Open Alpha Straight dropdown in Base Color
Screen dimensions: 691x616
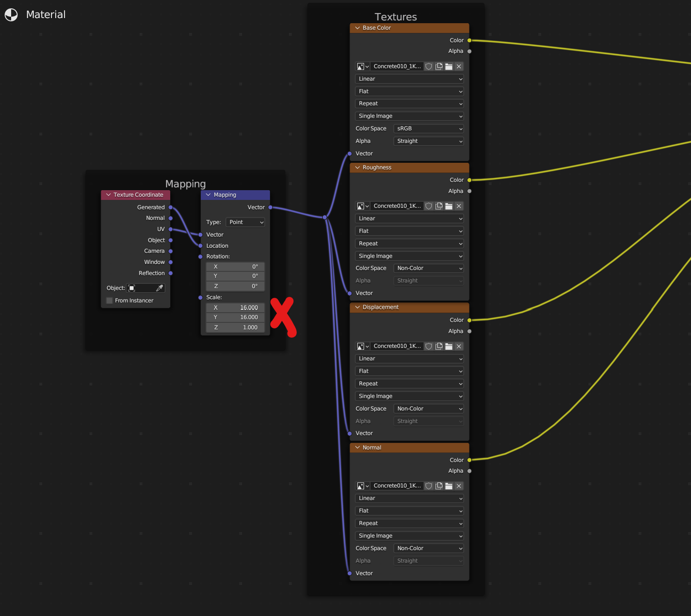[429, 141]
